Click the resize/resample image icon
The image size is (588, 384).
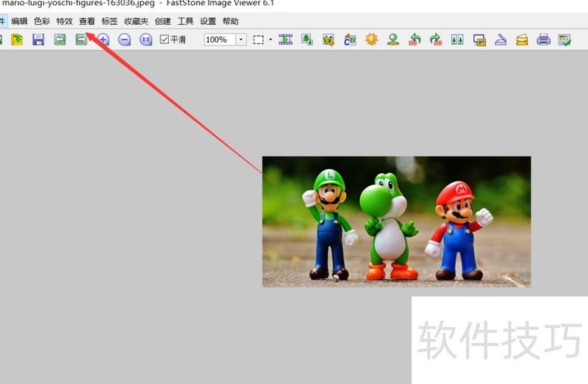[307, 40]
